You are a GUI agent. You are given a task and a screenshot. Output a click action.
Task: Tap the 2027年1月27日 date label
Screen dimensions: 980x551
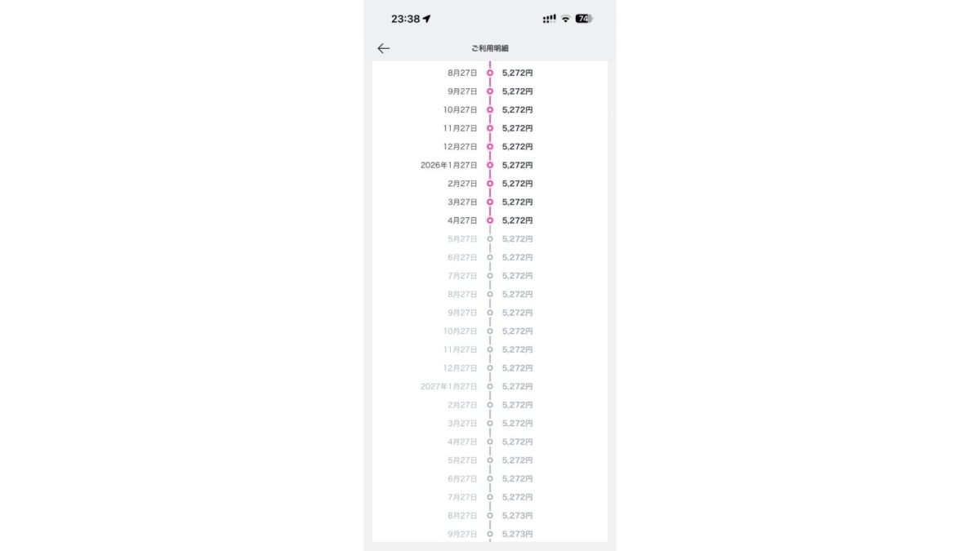pyautogui.click(x=448, y=387)
